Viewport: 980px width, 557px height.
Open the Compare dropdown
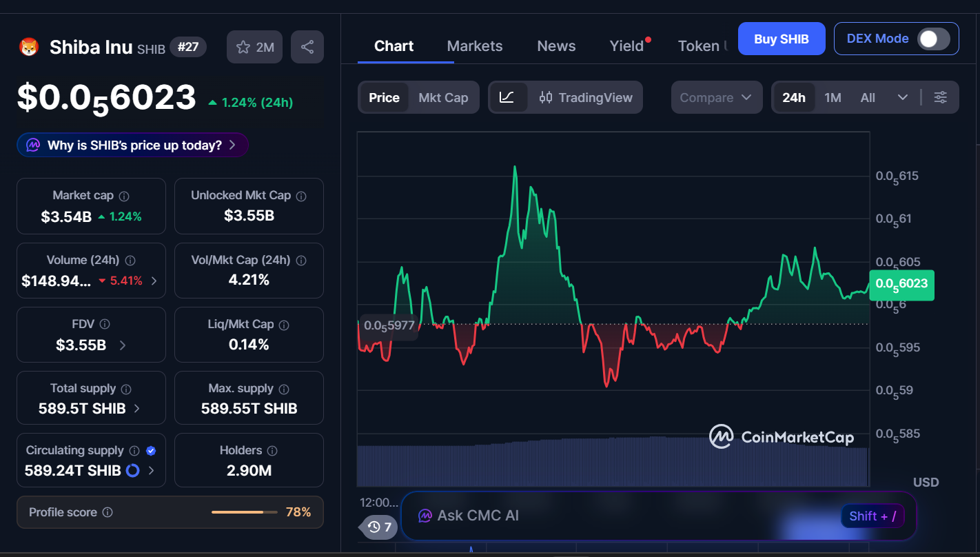[x=716, y=97]
